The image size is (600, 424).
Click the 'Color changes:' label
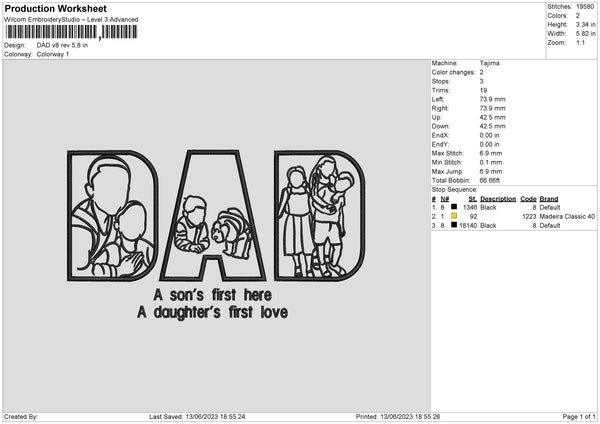point(453,72)
